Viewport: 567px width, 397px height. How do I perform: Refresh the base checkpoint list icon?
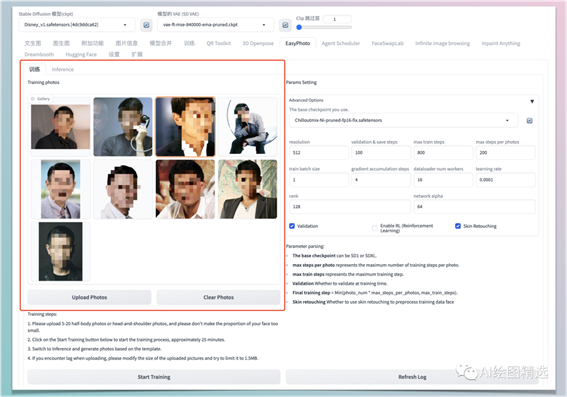(529, 121)
